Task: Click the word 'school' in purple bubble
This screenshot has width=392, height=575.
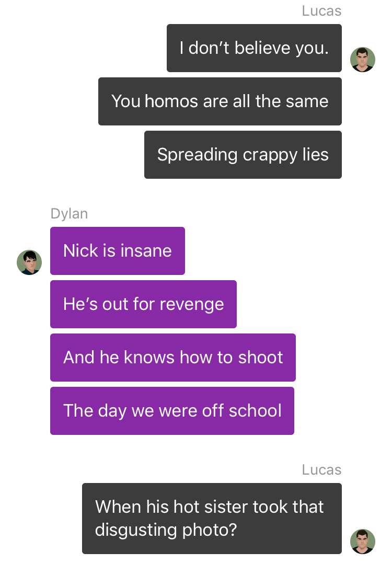Action: 255,411
